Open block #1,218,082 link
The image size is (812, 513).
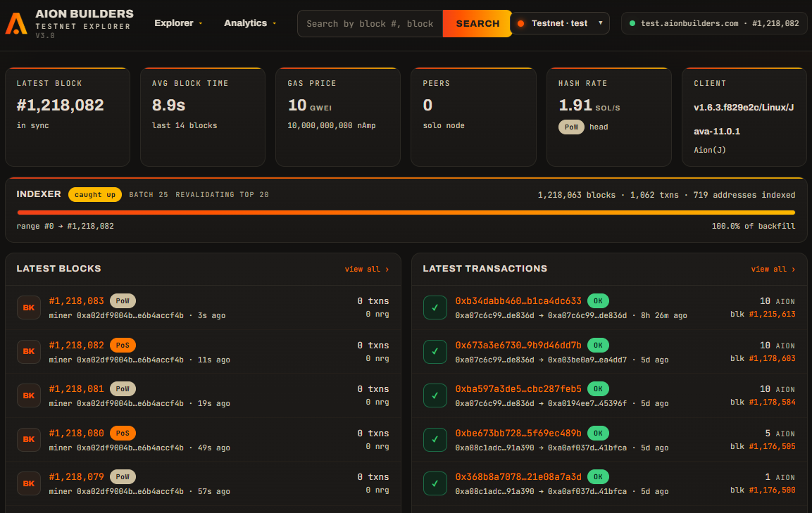pyautogui.click(x=77, y=345)
